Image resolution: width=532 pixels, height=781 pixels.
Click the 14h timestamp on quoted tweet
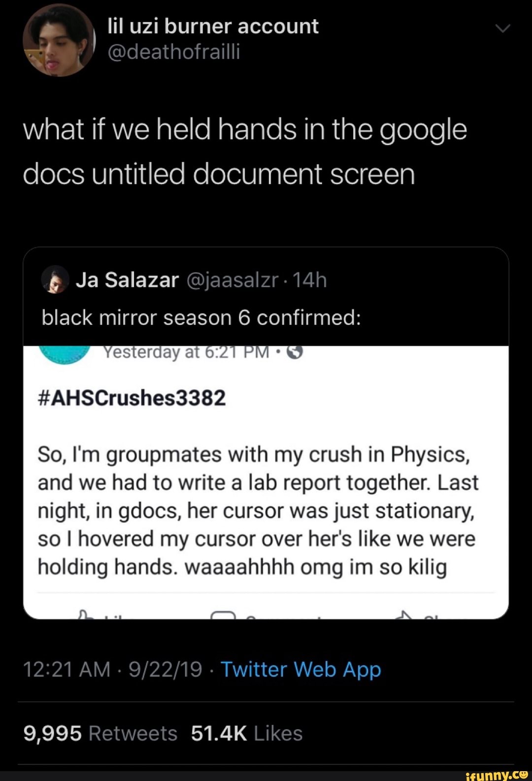[x=310, y=280]
